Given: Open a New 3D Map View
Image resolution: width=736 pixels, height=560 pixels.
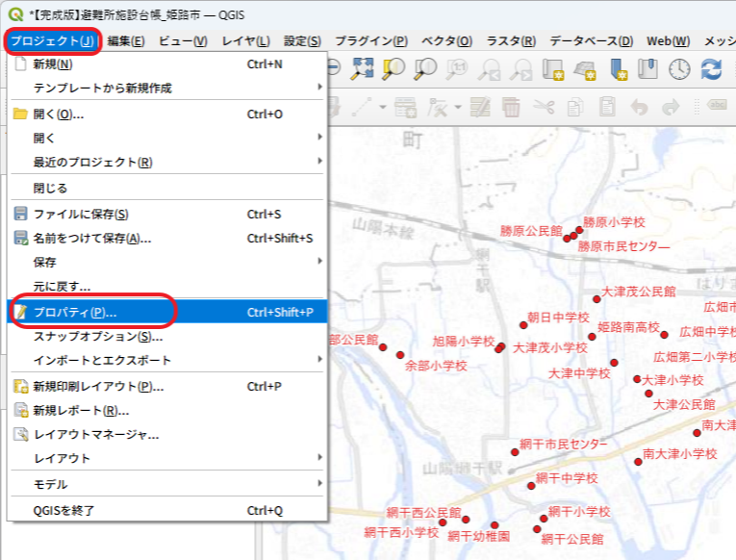Looking at the screenshot, I should point(585,69).
